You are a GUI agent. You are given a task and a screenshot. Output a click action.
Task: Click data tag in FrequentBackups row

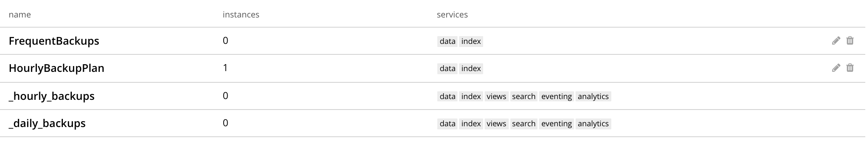(x=447, y=42)
